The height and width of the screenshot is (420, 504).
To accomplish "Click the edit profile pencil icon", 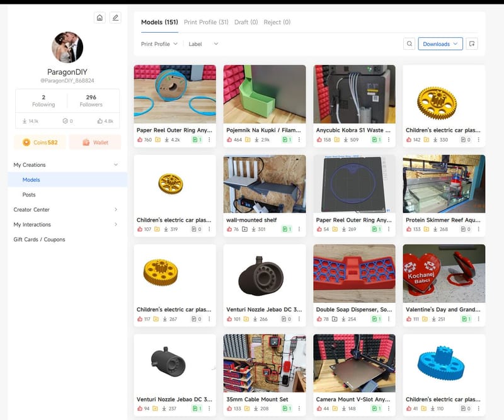I will click(115, 18).
